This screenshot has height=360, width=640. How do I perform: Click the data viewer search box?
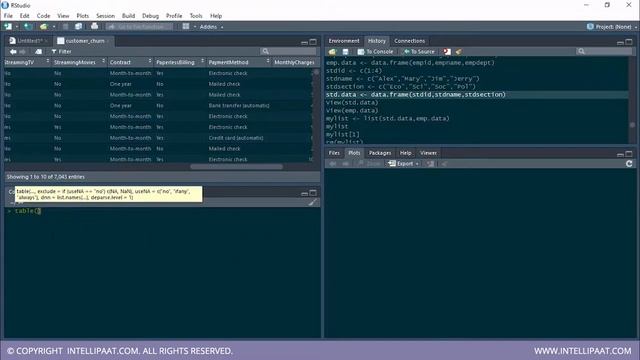288,51
